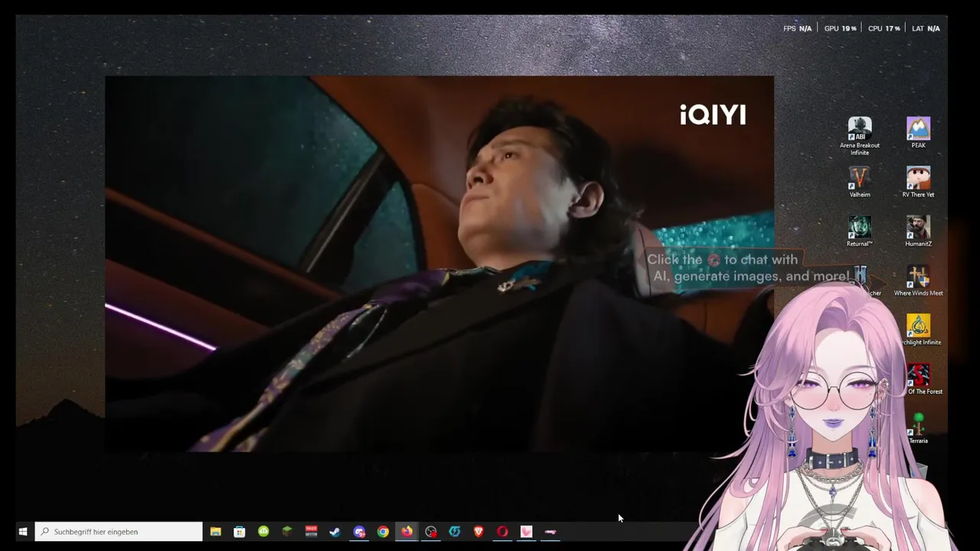Open the last pink taskbar app icon

(550, 532)
